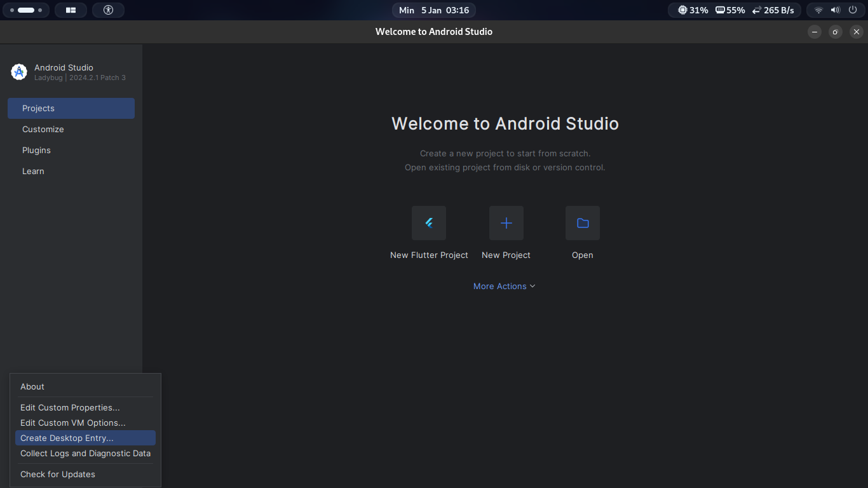Select the Projects tab in sidebar
This screenshot has width=868, height=488.
[x=71, y=108]
